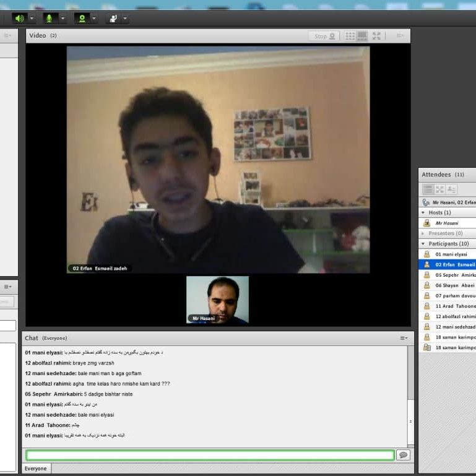Open the microphone options dropdown arrow
Screen dimensions: 476x476
[63, 18]
